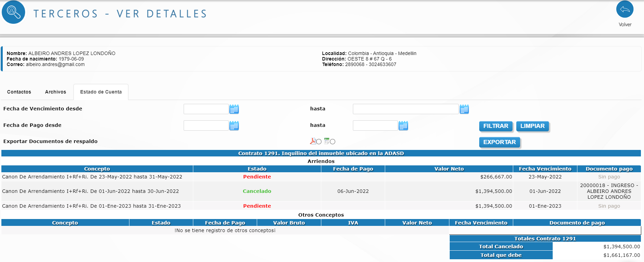Viewport: 644px width, 262px height.
Task: Select the spreadsheet export radio button
Action: 333,142
